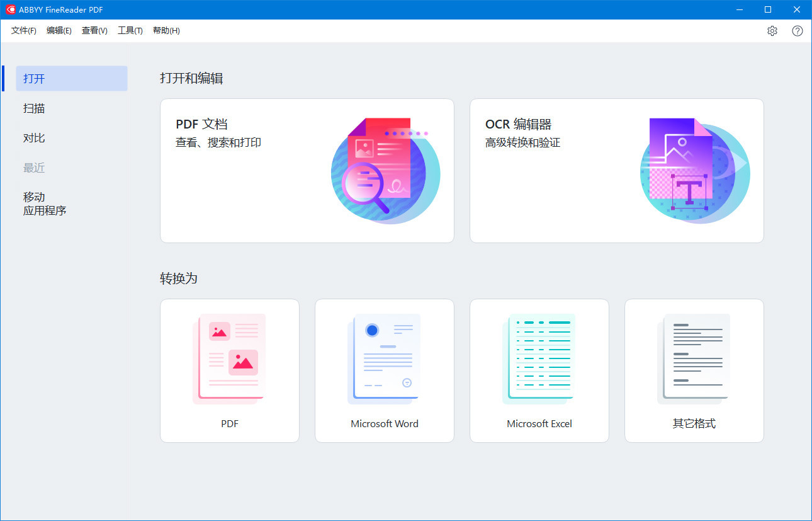Open the 帮助(H) menu
This screenshot has width=812, height=521.
pyautogui.click(x=166, y=31)
